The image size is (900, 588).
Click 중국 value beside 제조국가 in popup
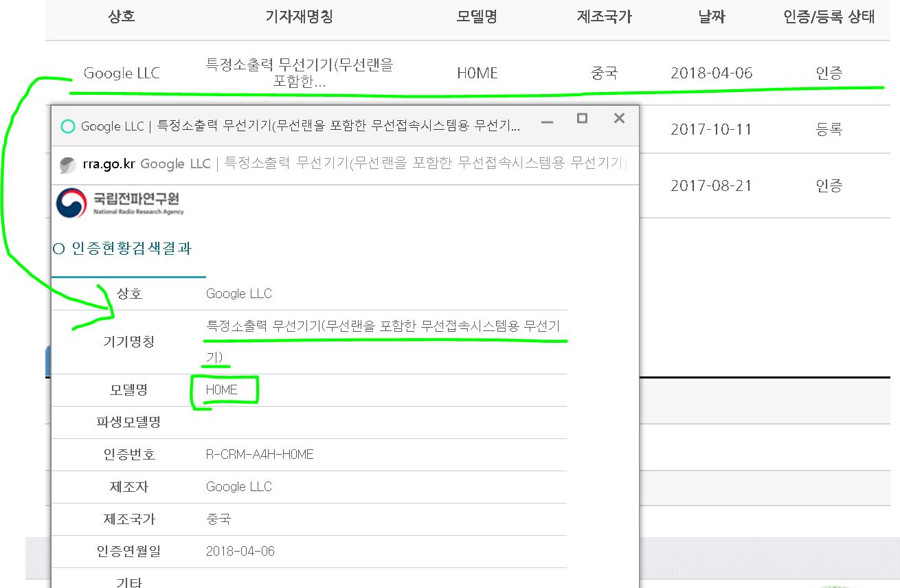point(218,519)
